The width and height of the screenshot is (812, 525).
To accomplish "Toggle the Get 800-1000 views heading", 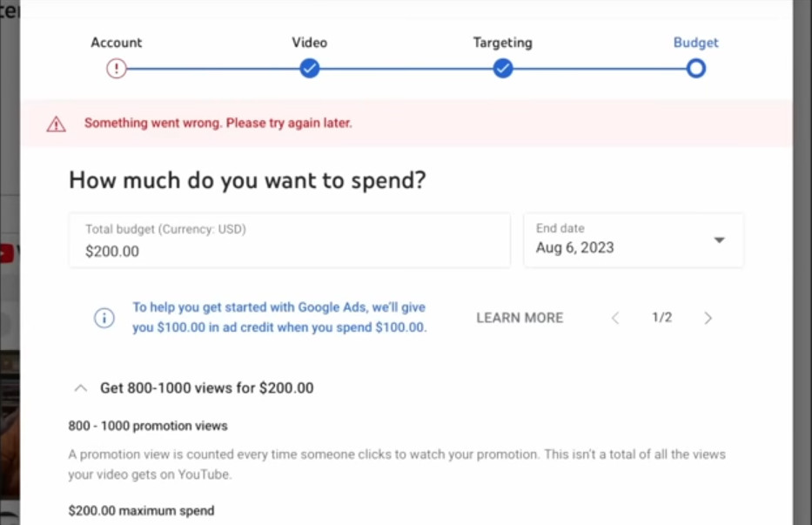I will click(207, 387).
